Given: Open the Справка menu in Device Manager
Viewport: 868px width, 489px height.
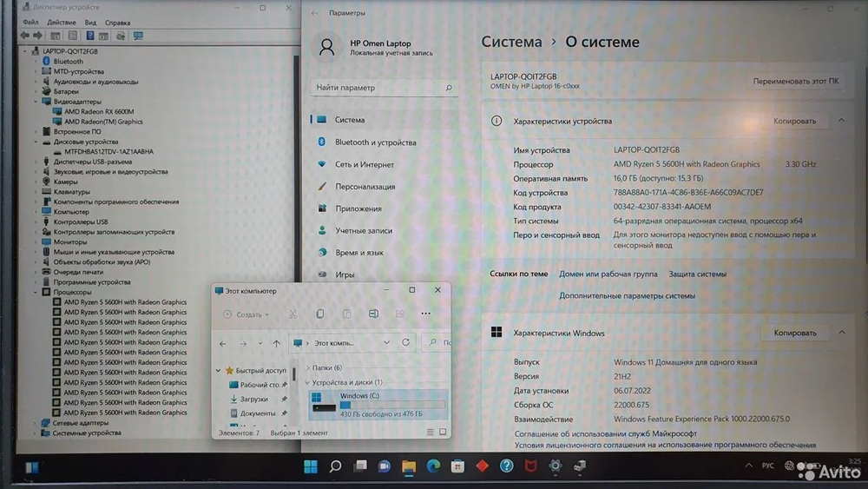Looking at the screenshot, I should point(117,23).
